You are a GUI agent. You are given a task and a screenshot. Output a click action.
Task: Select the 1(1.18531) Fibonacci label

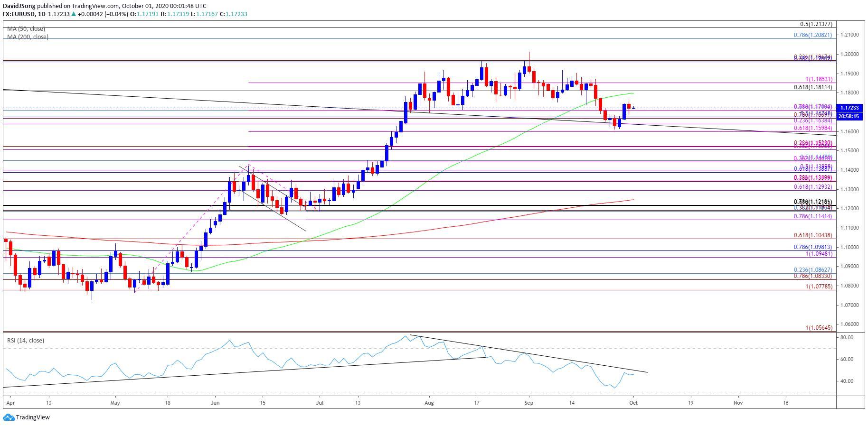pyautogui.click(x=819, y=79)
